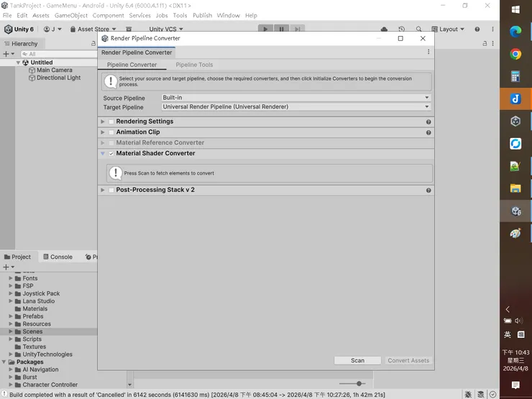Image resolution: width=532 pixels, height=399 pixels.
Task: Click the Hierarchy add plus button
Action: point(6,54)
